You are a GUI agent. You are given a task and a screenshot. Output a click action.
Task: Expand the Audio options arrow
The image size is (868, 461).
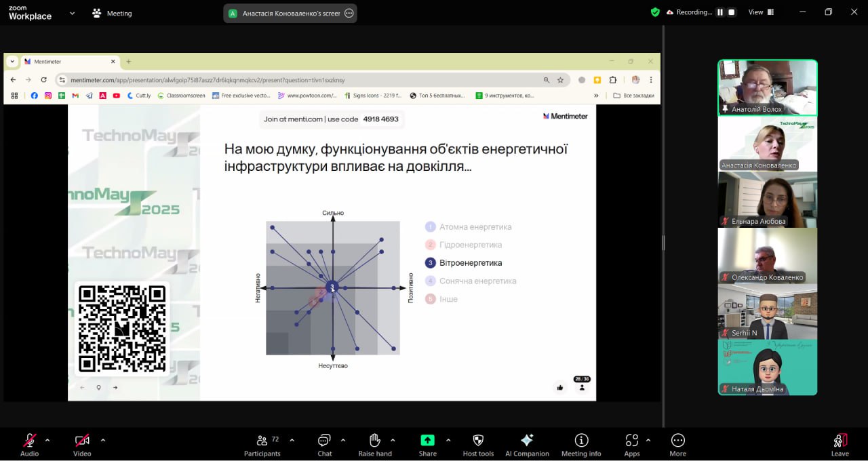coord(47,440)
